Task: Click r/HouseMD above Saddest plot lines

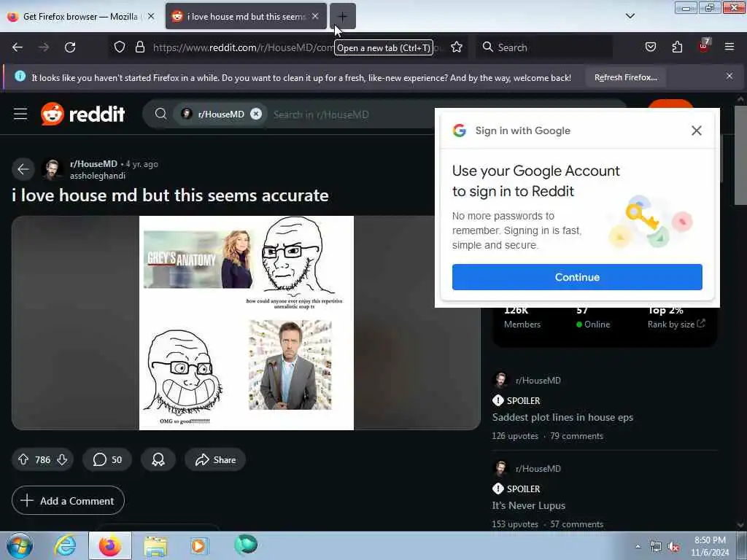Action: point(538,381)
